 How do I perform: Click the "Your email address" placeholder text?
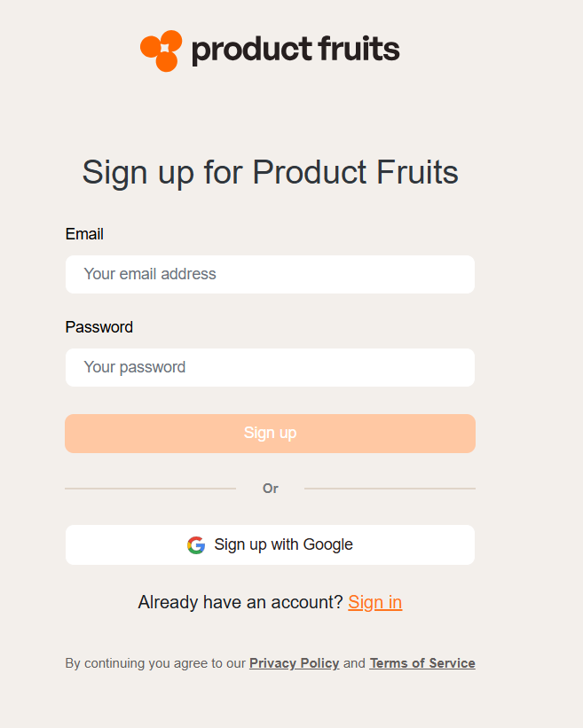point(150,274)
